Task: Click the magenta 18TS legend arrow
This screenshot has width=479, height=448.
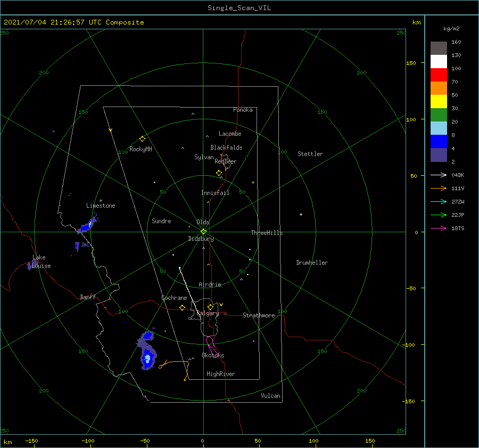Action: coord(439,228)
